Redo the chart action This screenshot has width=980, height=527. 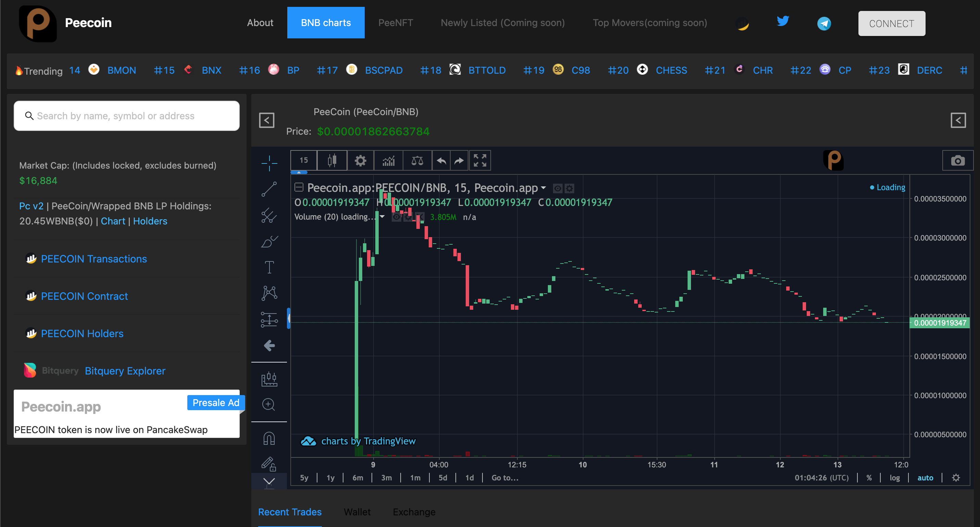460,160
